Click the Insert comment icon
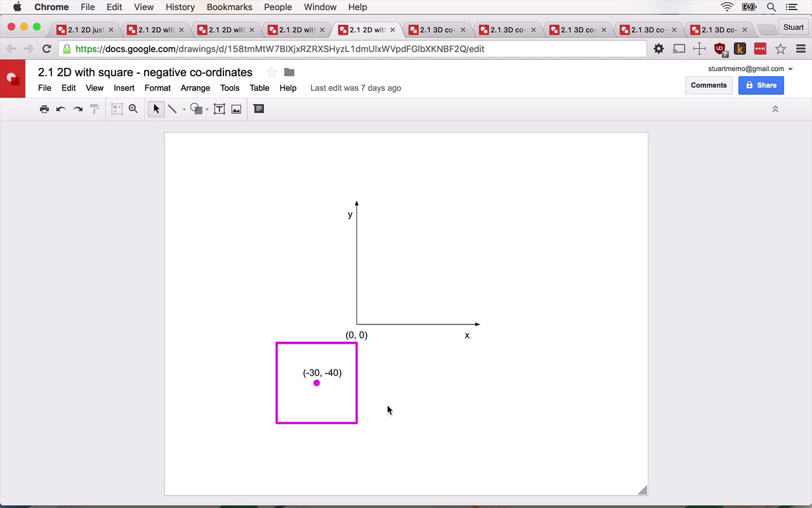This screenshot has width=812, height=508. click(x=259, y=109)
